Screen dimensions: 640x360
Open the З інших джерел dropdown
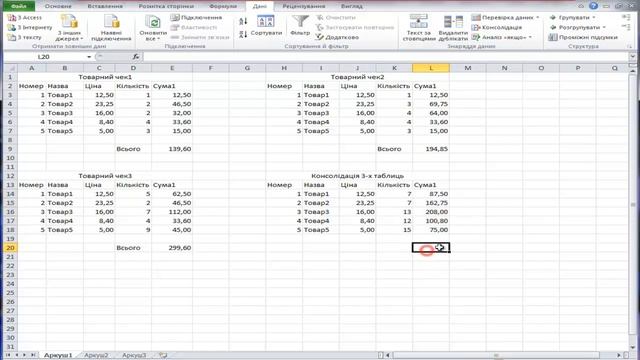point(69,28)
